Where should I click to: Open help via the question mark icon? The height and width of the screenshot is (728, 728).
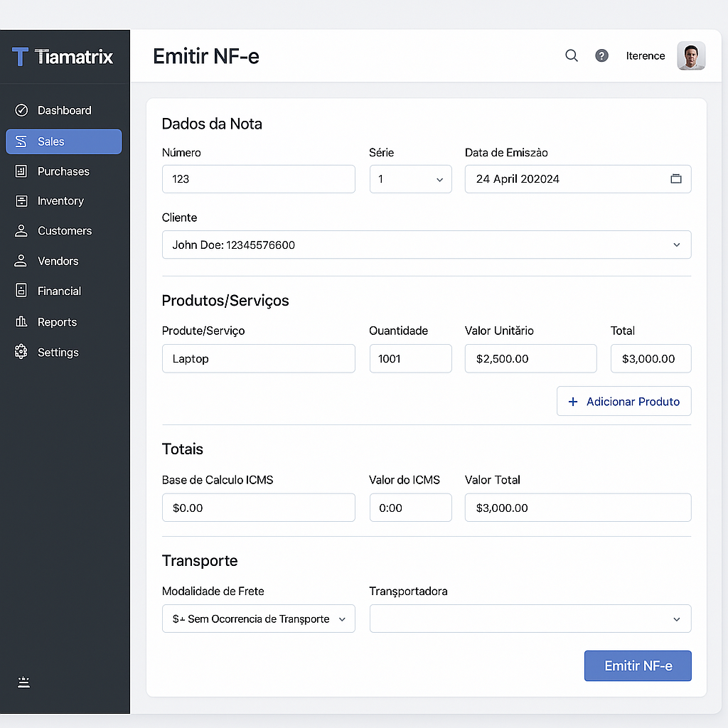(601, 55)
